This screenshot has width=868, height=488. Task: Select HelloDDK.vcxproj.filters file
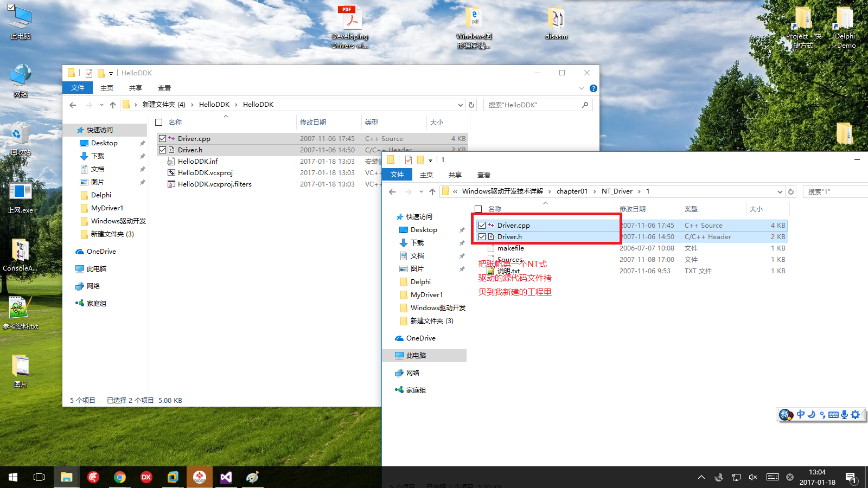tap(215, 184)
